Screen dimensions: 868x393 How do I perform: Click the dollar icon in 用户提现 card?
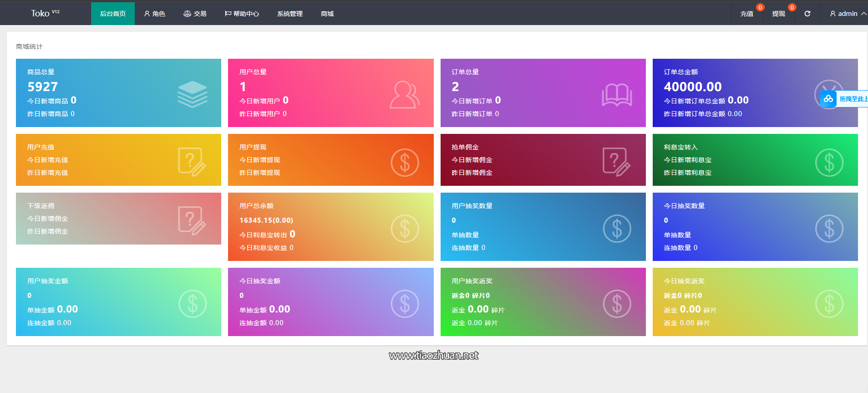pyautogui.click(x=405, y=163)
